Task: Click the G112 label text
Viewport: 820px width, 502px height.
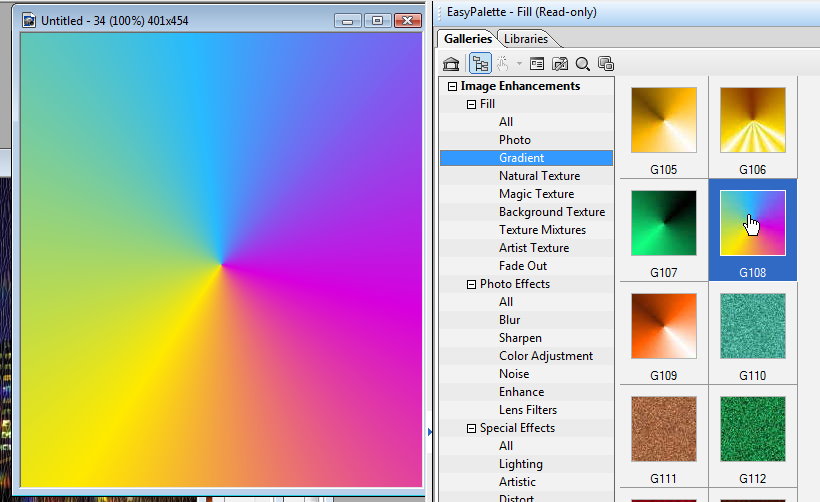Action: point(753,479)
